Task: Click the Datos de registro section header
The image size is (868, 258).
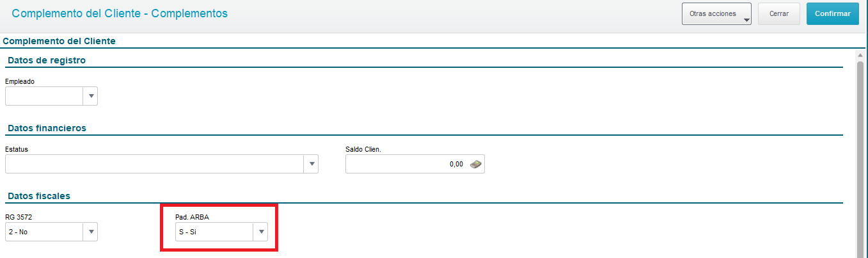Action: coord(47,60)
